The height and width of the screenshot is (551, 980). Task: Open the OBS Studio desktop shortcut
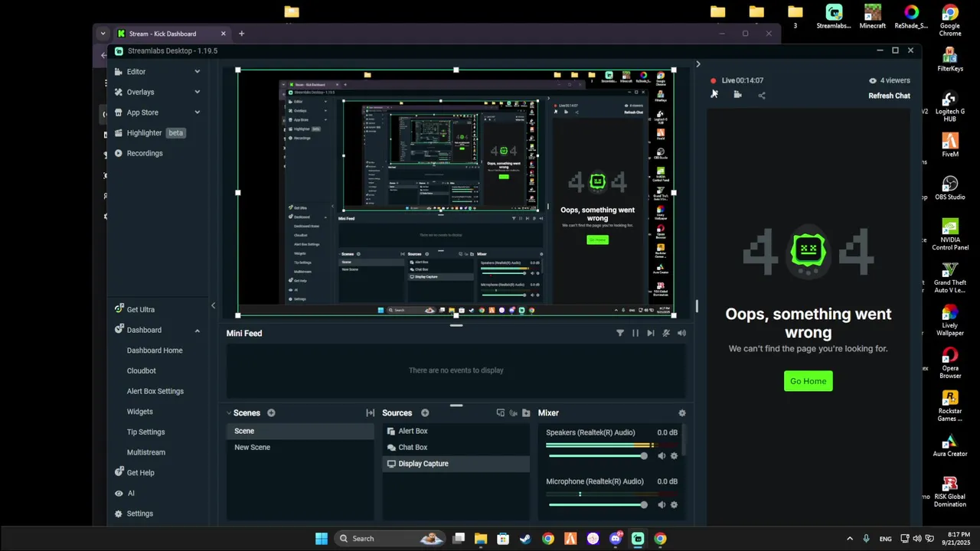[x=950, y=187]
